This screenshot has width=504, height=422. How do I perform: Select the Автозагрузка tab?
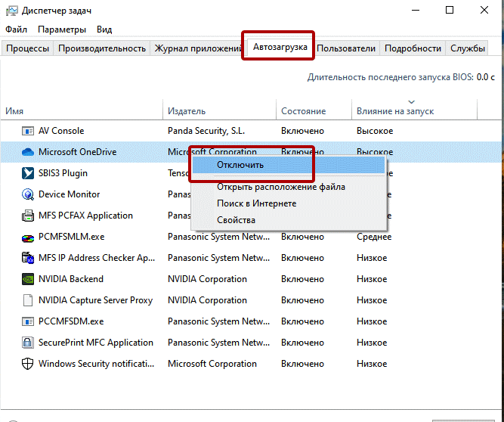click(x=280, y=47)
